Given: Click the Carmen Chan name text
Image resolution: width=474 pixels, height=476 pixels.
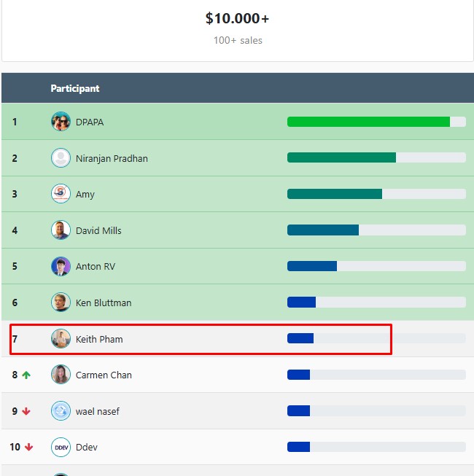Looking at the screenshot, I should pos(104,375).
